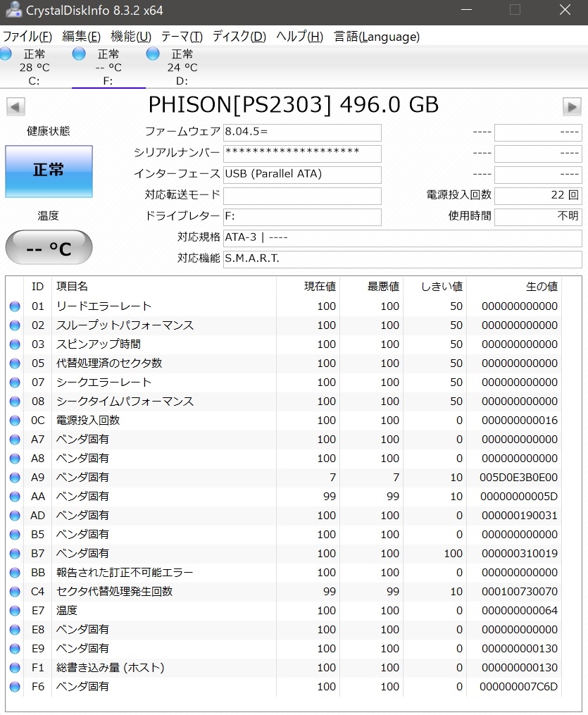
Task: Click the 使用時間 field showing 不明
Action: pos(538,217)
